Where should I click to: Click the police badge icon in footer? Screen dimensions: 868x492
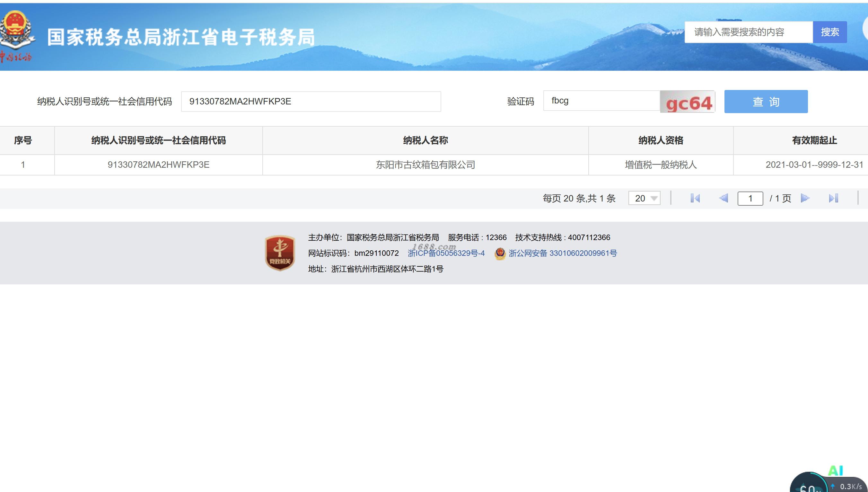point(500,254)
